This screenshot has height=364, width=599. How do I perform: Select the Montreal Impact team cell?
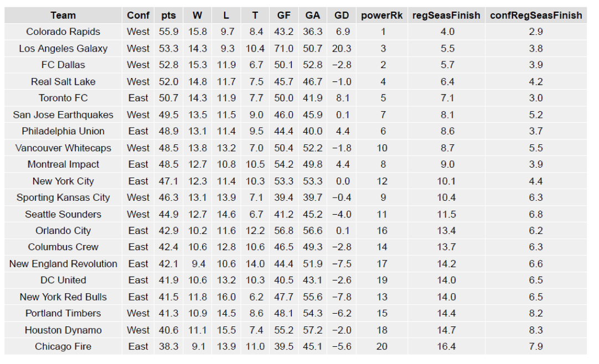point(63,165)
